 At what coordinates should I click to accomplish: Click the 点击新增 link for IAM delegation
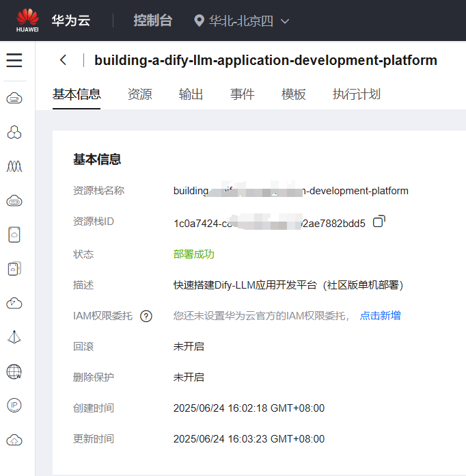[380, 316]
